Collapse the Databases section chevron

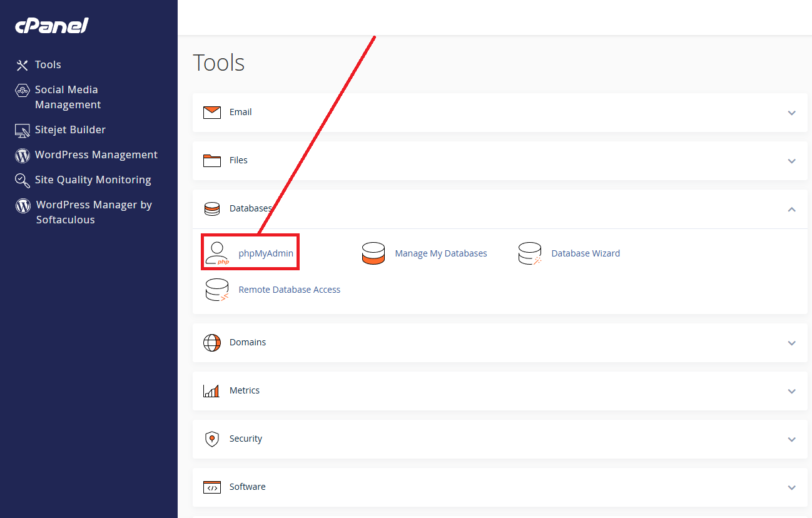pyautogui.click(x=792, y=209)
